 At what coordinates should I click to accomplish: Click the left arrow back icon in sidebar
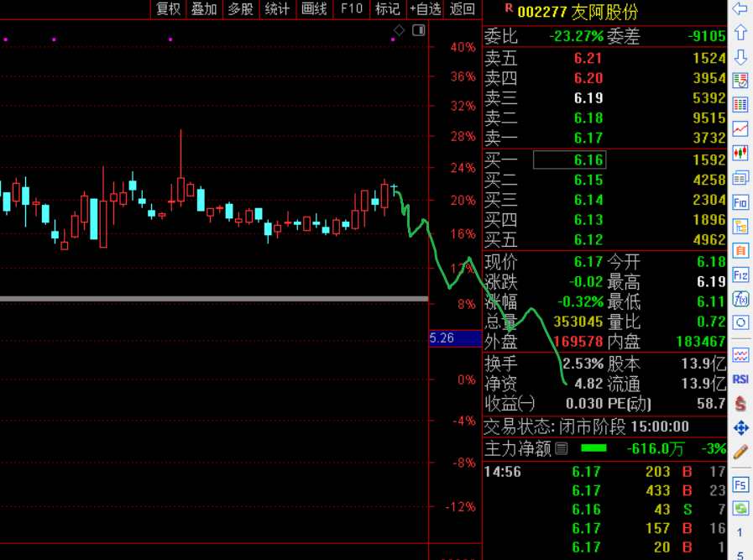tap(740, 8)
